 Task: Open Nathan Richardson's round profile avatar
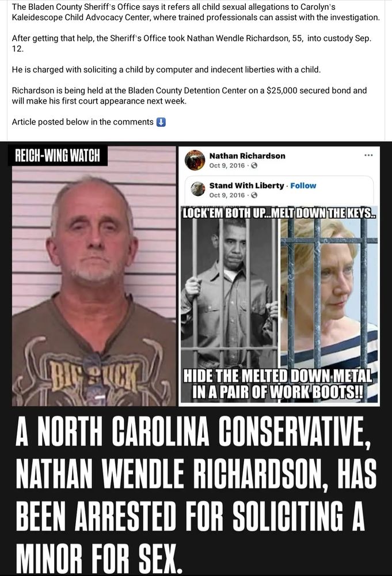pos(195,160)
